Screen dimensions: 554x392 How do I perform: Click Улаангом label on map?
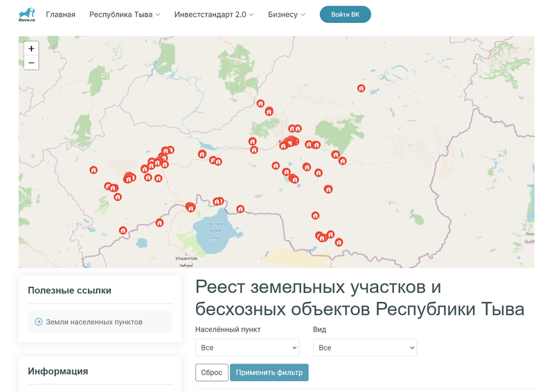click(186, 258)
